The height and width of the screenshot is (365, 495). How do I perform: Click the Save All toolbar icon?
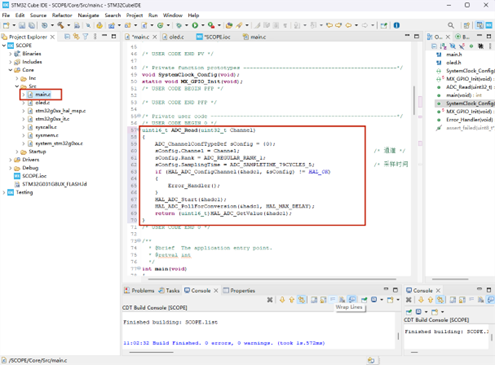click(32, 25)
